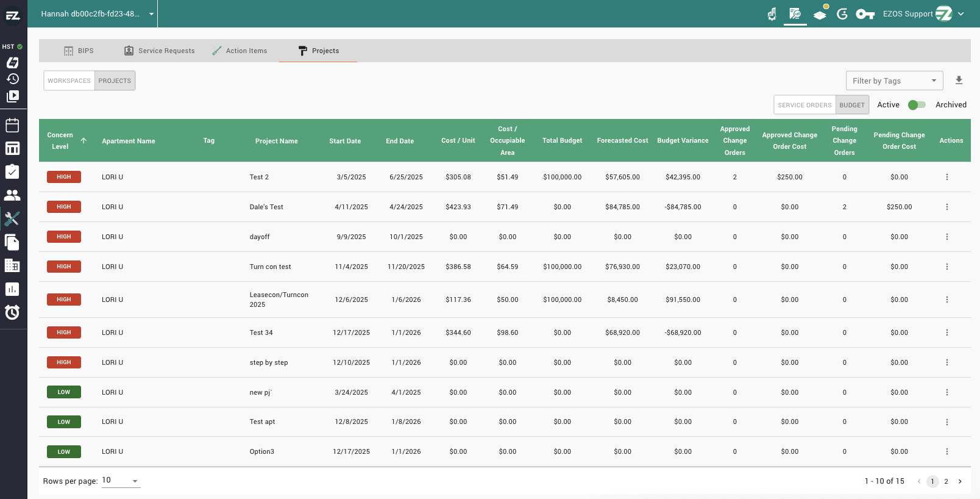Viewport: 980px width, 499px height.
Task: Switch table to Budget view
Action: click(x=851, y=105)
